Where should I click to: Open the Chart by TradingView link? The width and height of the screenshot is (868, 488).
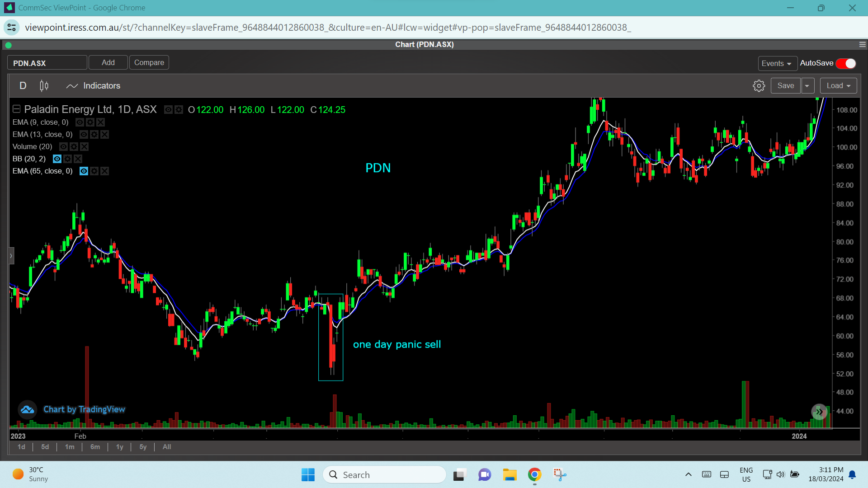(x=84, y=409)
